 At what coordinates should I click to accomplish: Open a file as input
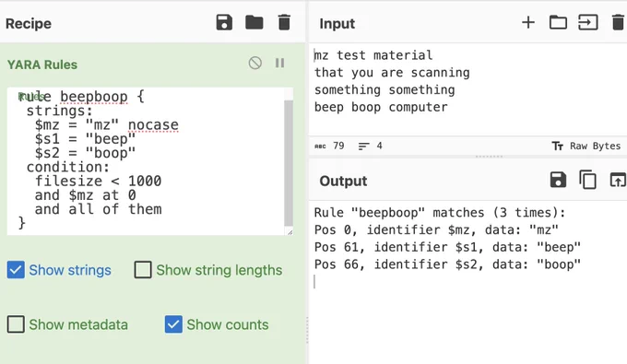point(588,23)
